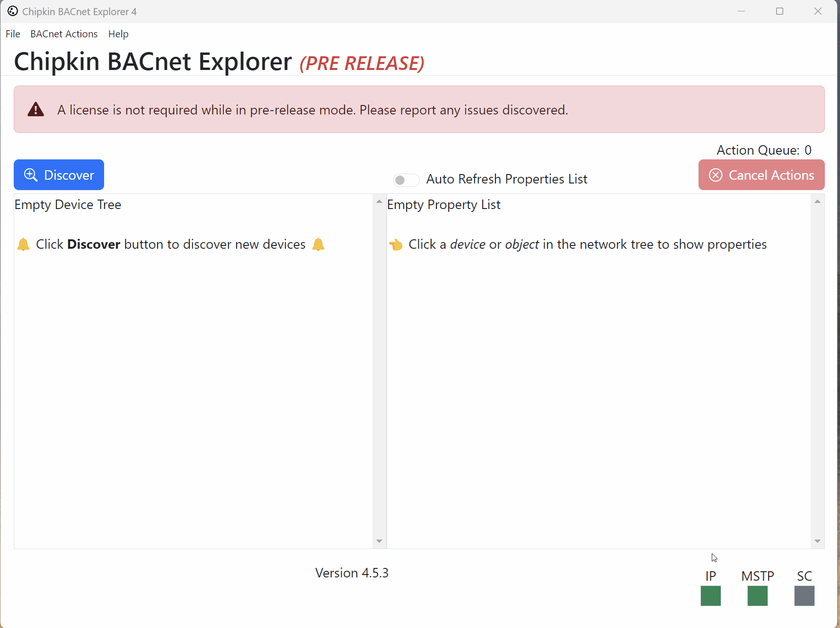840x628 pixels.
Task: Click the '(PRE RELEASE)' heading text
Action: [x=362, y=63]
